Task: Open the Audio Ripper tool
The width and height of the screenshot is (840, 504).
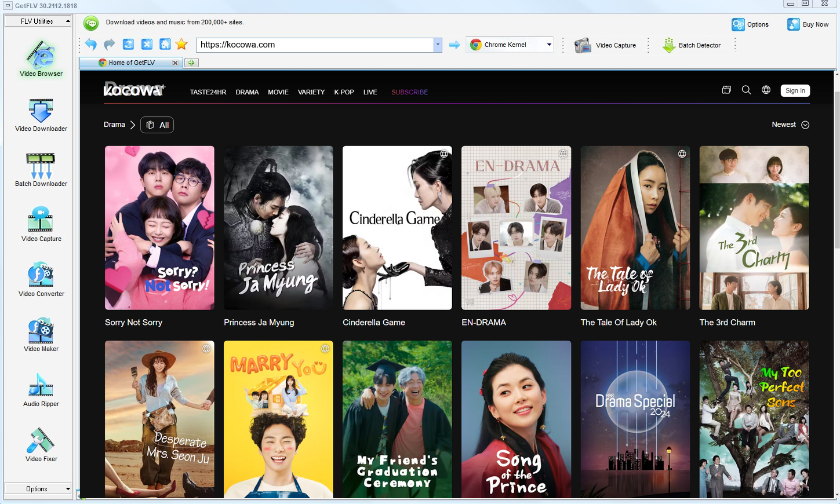Action: coord(41,390)
